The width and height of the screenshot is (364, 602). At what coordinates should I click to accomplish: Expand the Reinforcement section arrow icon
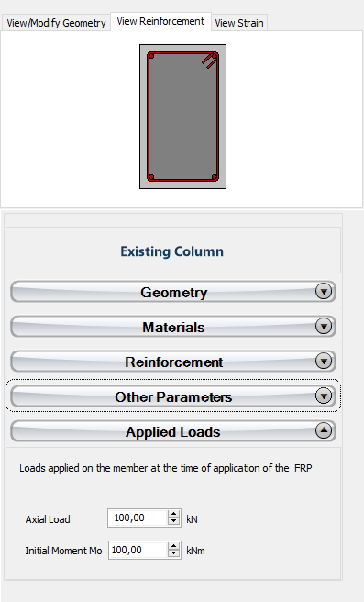pyautogui.click(x=324, y=361)
